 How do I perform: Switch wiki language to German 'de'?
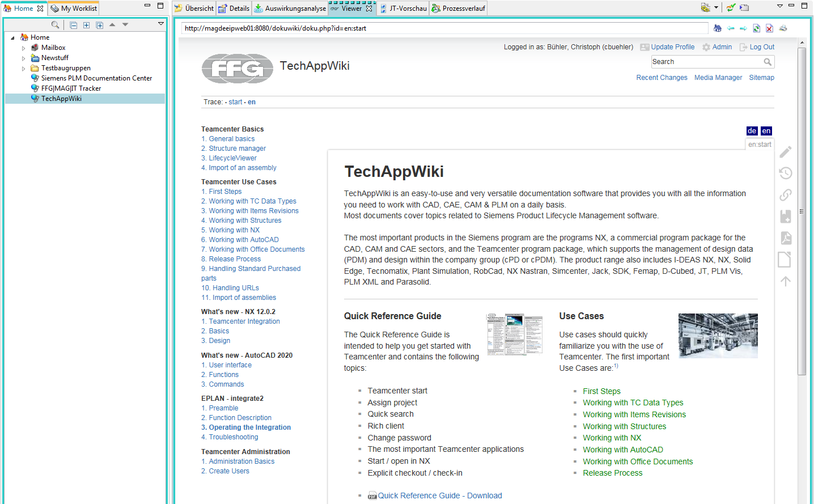point(752,131)
